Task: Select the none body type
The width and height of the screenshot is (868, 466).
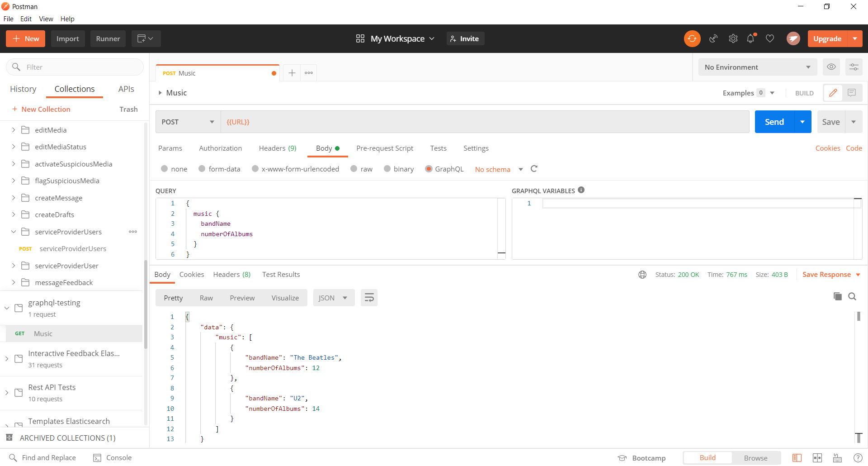Action: pyautogui.click(x=165, y=169)
